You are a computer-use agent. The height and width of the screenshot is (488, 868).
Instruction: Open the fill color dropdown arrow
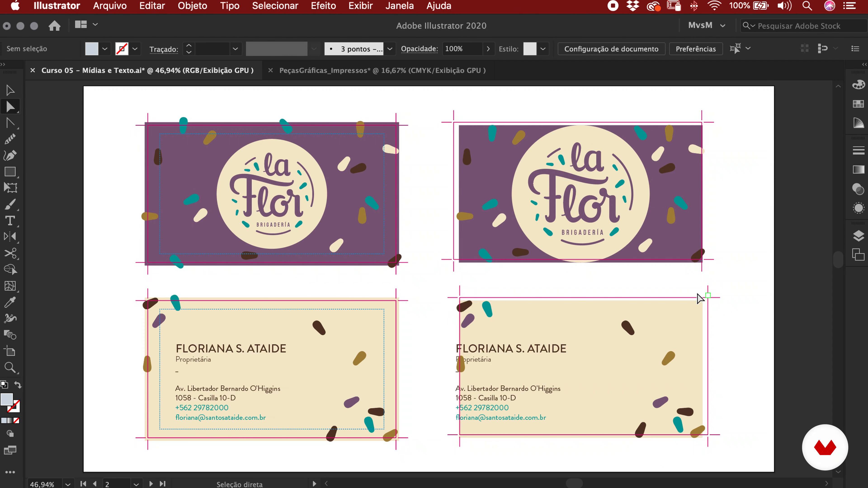[x=105, y=49]
